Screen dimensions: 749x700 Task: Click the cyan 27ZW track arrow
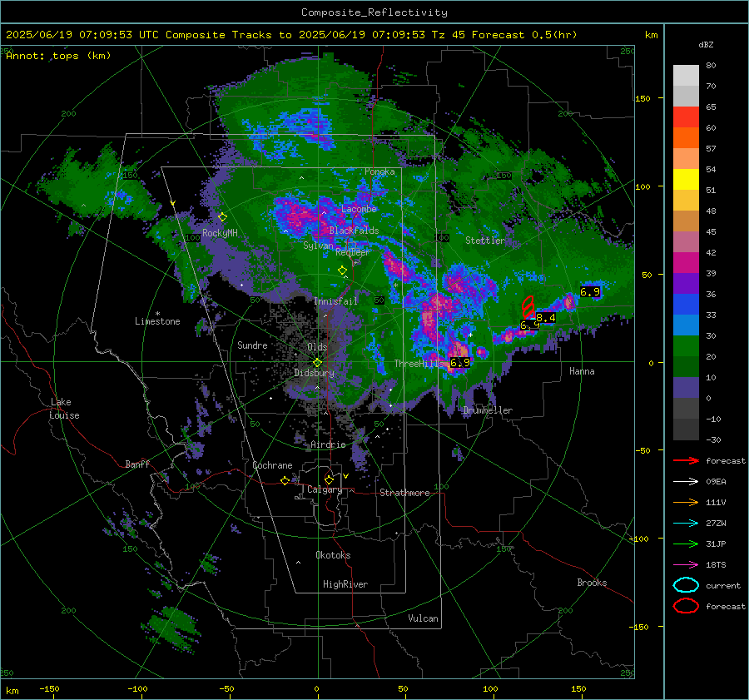pyautogui.click(x=686, y=524)
